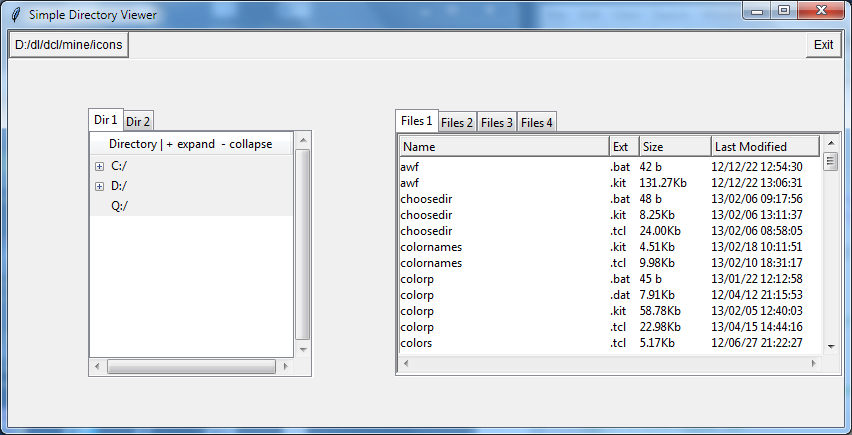Image resolution: width=852 pixels, height=435 pixels.
Task: Sort by the Size column header
Action: coord(675,147)
